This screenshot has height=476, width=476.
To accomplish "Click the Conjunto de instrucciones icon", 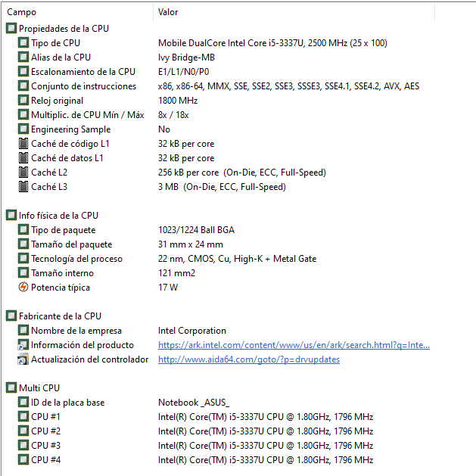I will (23, 86).
